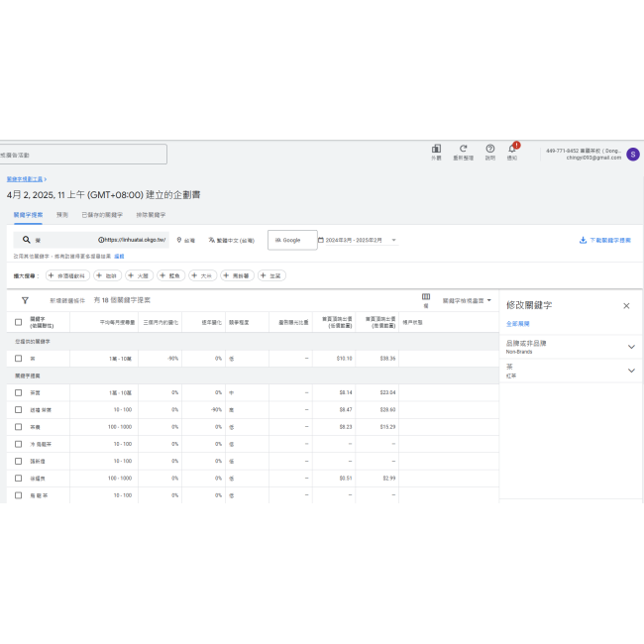Click the download keyword ideas icon

[583, 240]
